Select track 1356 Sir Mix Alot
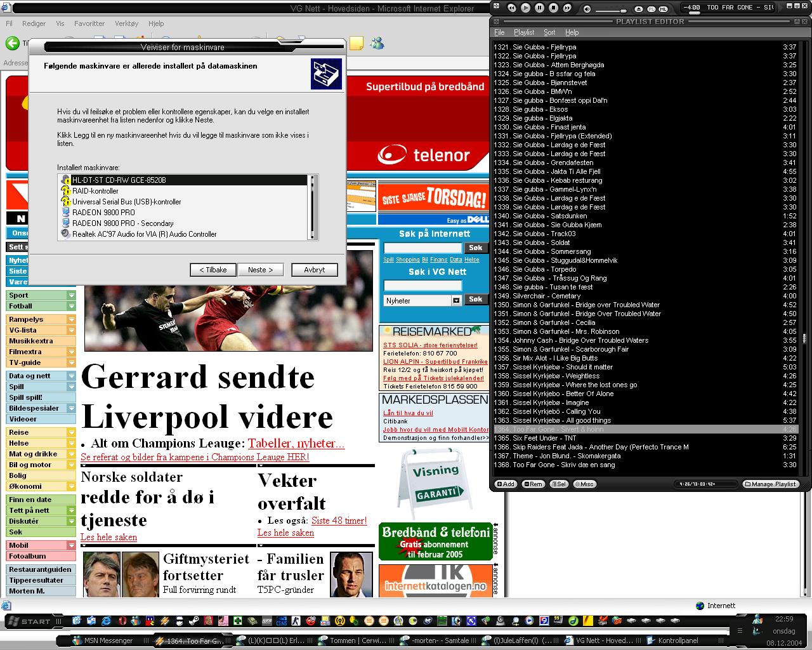Screen dimensions: 812x650 pos(645,358)
